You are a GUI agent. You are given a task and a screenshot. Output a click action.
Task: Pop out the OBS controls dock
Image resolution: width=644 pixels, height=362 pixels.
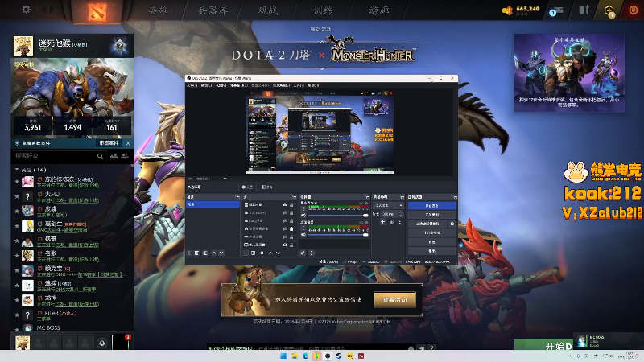(x=455, y=196)
